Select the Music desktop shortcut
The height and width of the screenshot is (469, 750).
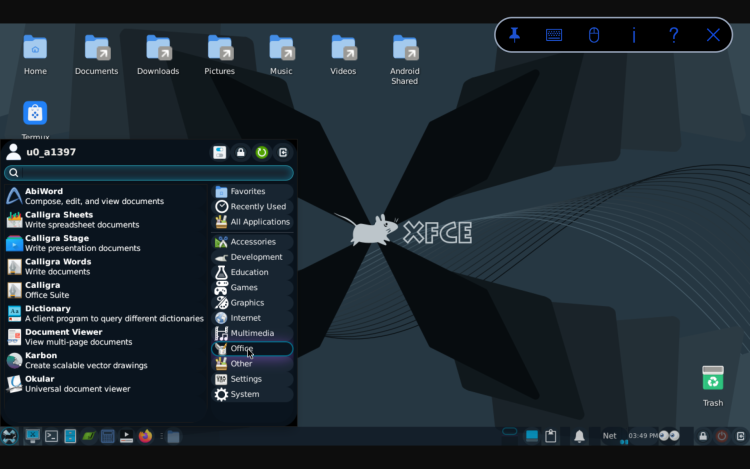(281, 55)
